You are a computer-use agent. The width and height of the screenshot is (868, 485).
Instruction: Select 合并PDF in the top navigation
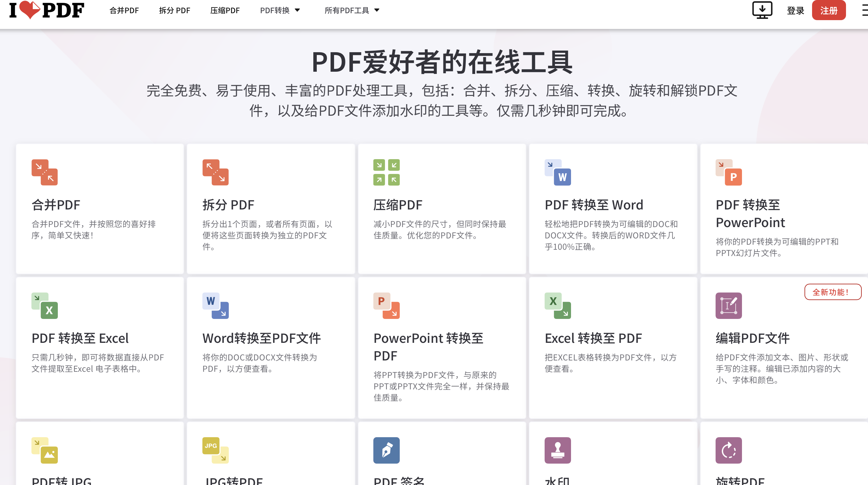click(x=124, y=10)
